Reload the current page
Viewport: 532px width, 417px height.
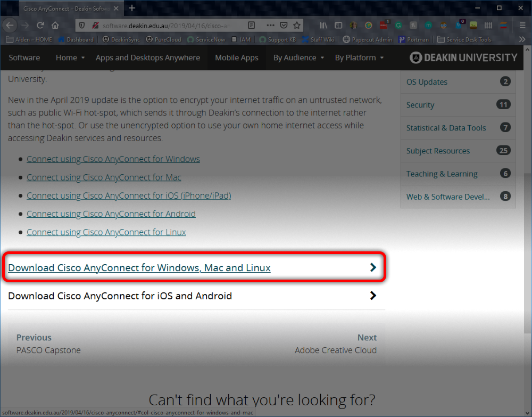click(x=40, y=25)
